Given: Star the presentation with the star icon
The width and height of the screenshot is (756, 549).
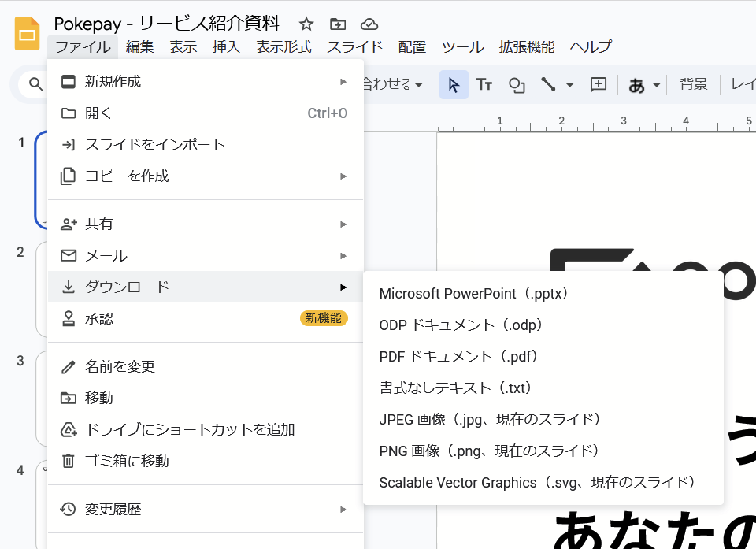Looking at the screenshot, I should (306, 24).
